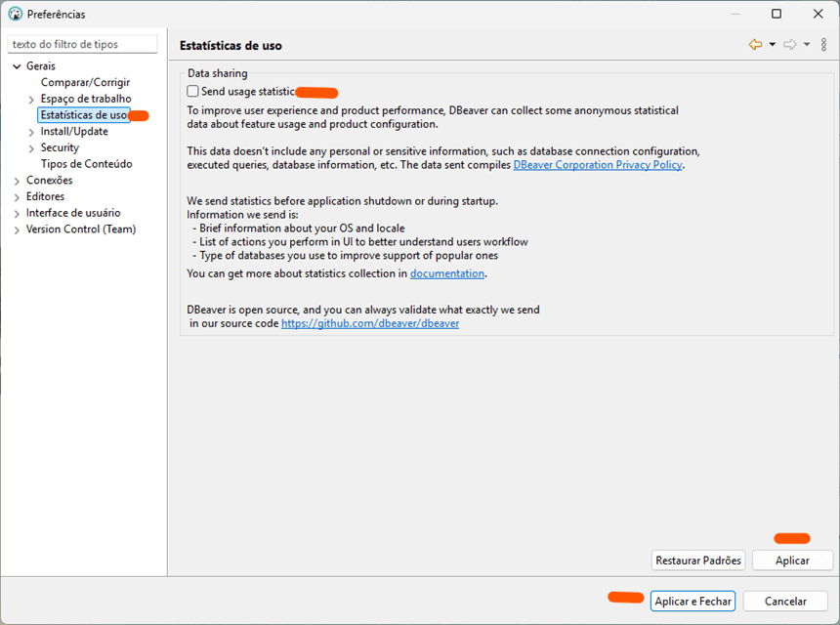Open back history dropdown arrow
This screenshot has width=840, height=625.
pyautogui.click(x=773, y=45)
